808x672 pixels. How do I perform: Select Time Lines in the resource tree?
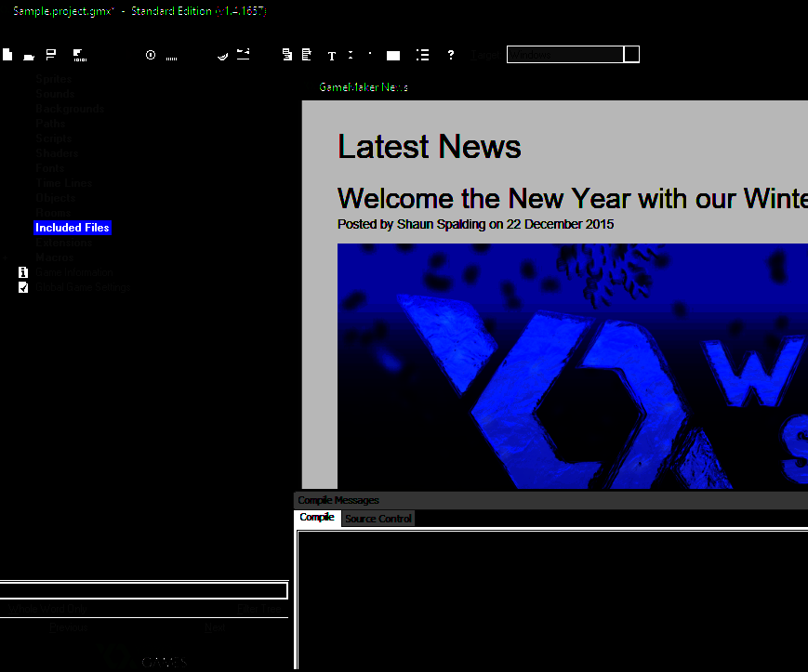tap(64, 183)
